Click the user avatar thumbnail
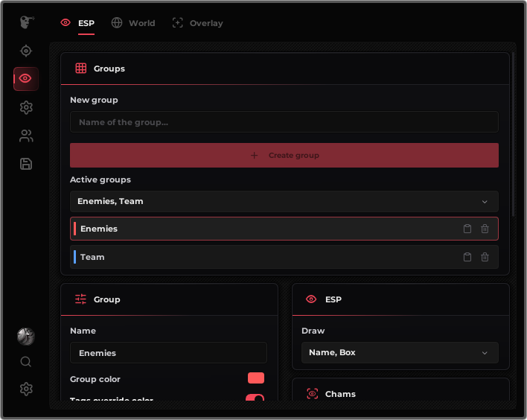This screenshot has height=420, width=527. click(x=26, y=337)
